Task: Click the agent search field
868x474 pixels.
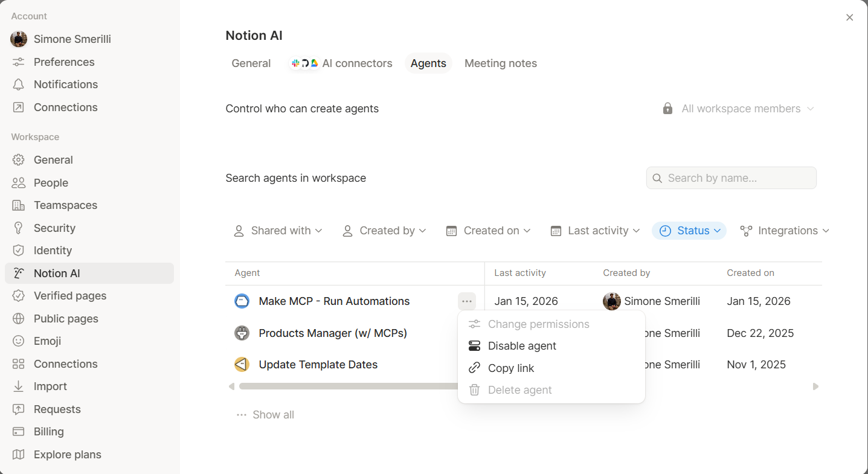Action: 731,178
